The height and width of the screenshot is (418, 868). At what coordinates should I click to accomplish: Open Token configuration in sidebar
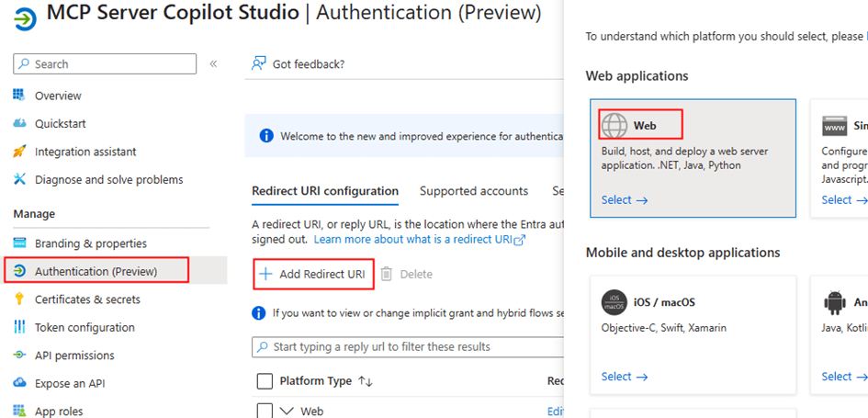(x=85, y=327)
